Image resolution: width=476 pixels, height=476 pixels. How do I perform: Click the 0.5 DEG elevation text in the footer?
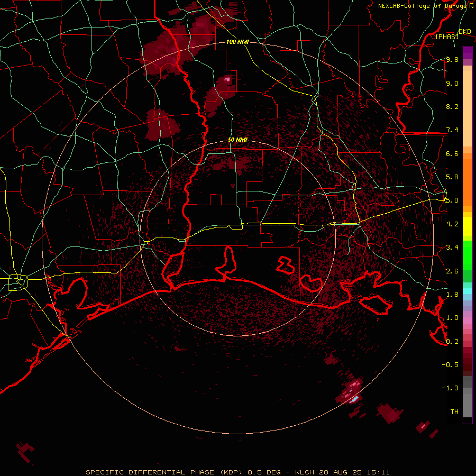pos(264,472)
